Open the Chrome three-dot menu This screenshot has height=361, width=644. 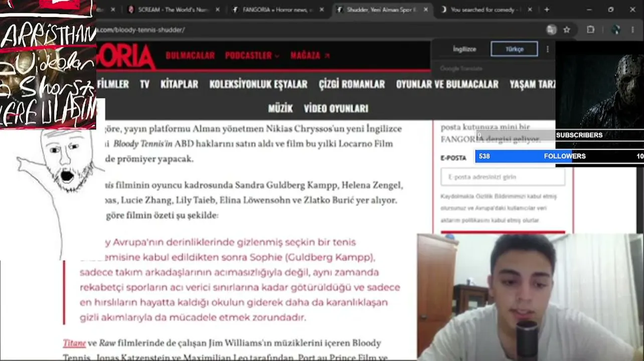(x=633, y=30)
